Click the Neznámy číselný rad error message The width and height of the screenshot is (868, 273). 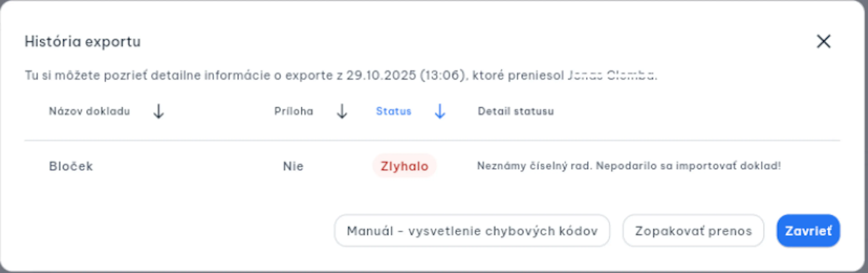pyautogui.click(x=629, y=166)
